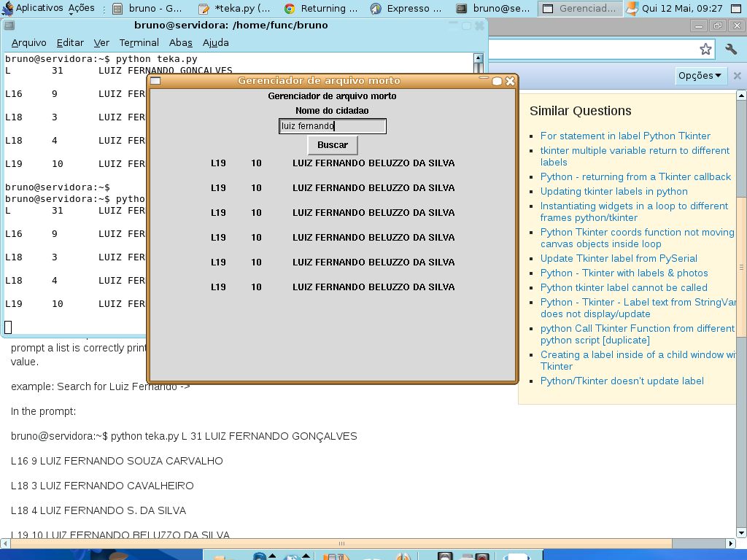
Task: Click the horizontal scrollbar left arrow
Action: (x=5, y=543)
